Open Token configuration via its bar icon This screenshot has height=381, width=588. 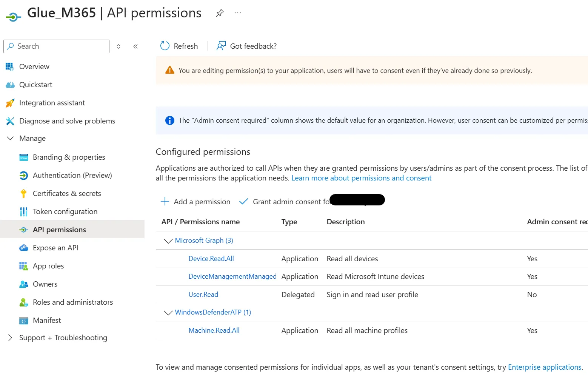coord(23,211)
